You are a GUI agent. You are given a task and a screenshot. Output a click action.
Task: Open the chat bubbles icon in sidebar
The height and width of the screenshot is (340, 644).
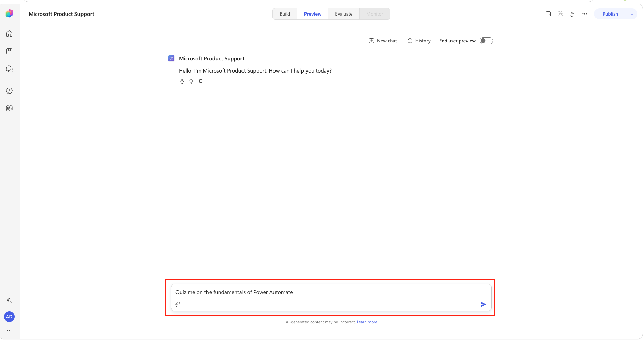(9, 69)
